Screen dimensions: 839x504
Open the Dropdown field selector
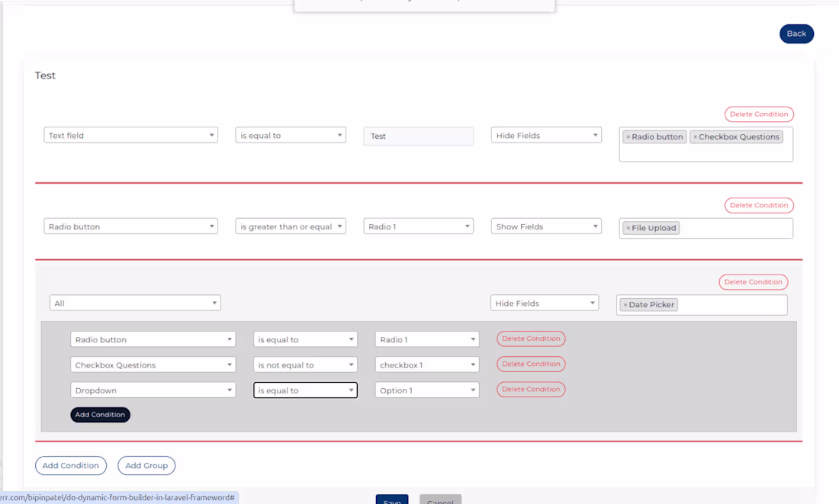(x=153, y=390)
